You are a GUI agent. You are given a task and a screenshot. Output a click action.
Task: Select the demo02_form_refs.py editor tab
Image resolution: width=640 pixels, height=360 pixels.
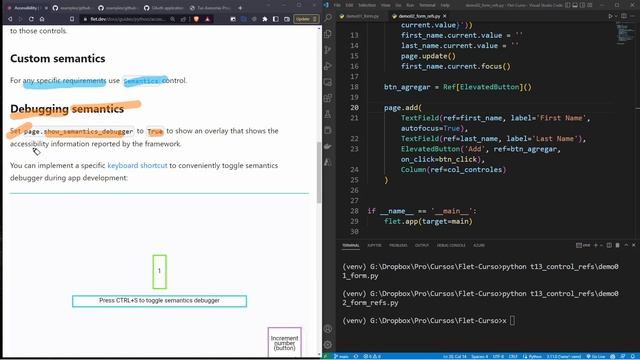[x=418, y=16]
